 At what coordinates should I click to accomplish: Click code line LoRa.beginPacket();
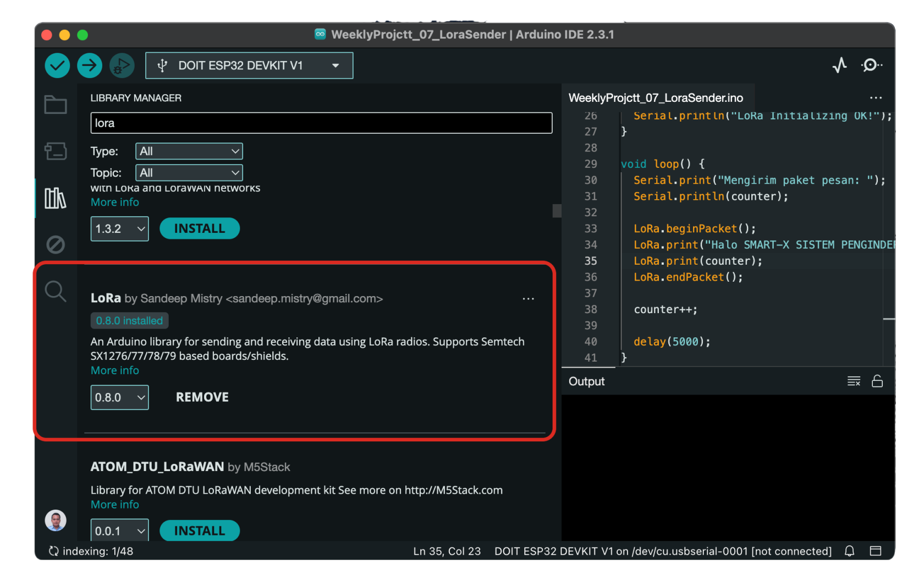(695, 228)
